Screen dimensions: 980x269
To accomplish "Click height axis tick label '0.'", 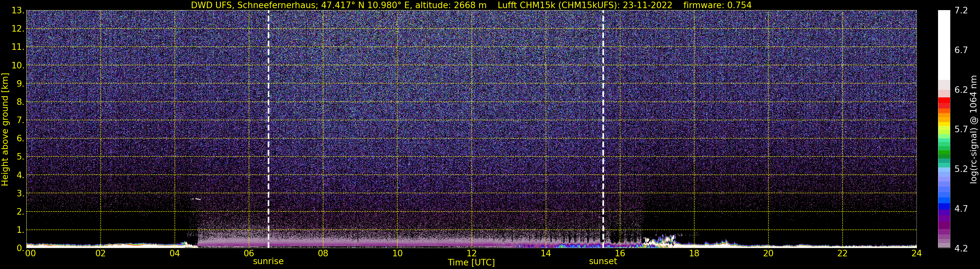I will tap(20, 248).
